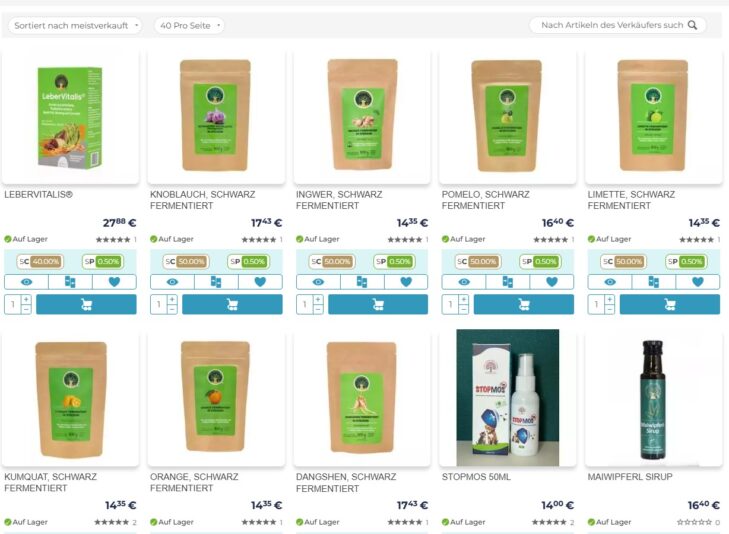Click the compare icon for Ingwer product
The image size is (729, 534).
coord(362,282)
